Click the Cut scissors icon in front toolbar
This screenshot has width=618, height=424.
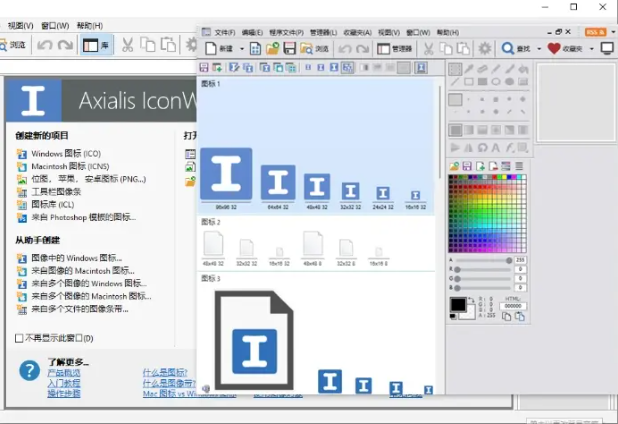pyautogui.click(x=428, y=48)
